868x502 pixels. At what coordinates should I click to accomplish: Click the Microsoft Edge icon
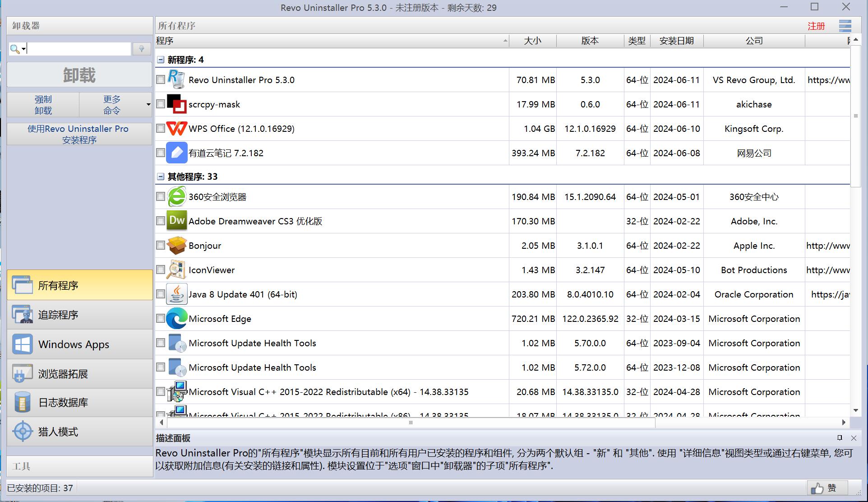tap(176, 318)
